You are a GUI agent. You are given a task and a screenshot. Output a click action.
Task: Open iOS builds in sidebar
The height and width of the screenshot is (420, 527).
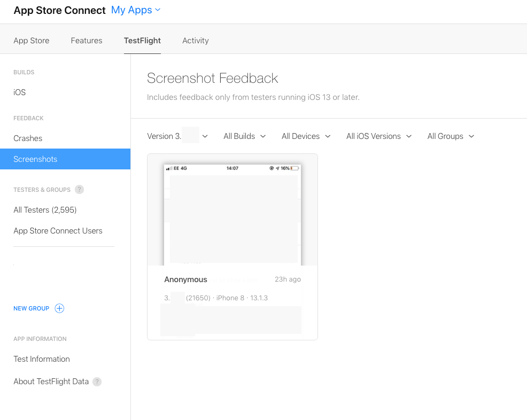pyautogui.click(x=19, y=92)
